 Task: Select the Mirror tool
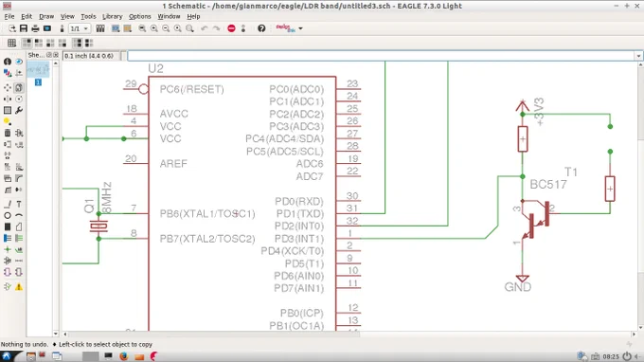[x=8, y=99]
